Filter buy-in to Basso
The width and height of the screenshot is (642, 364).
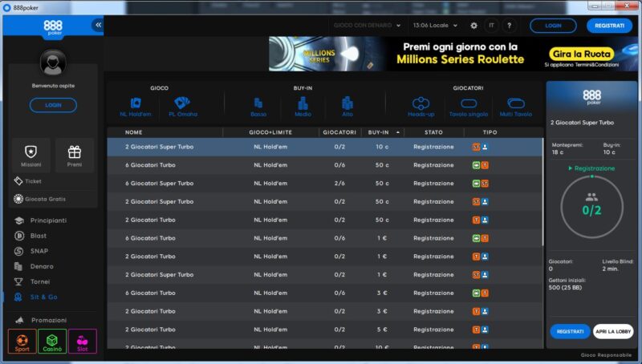click(258, 107)
